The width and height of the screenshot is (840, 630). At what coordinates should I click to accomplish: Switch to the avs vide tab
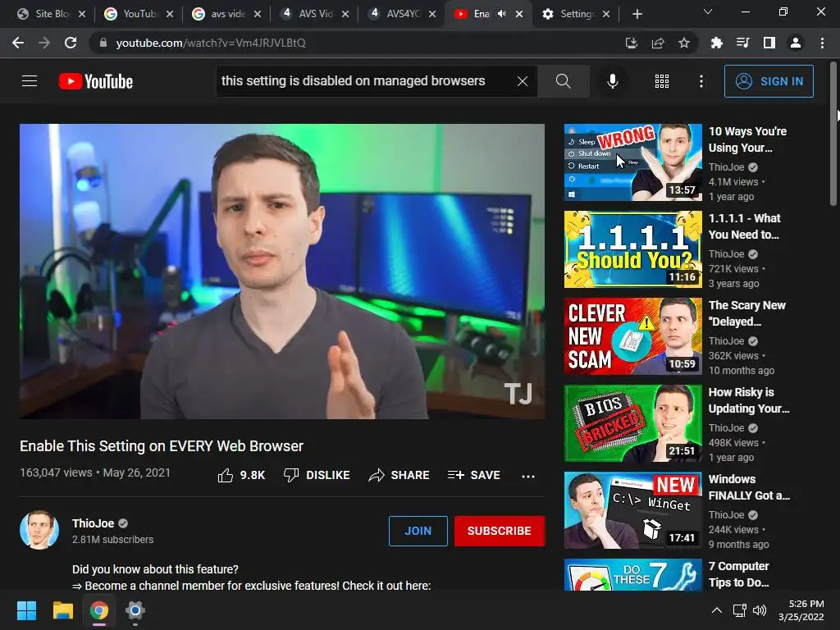pos(227,14)
